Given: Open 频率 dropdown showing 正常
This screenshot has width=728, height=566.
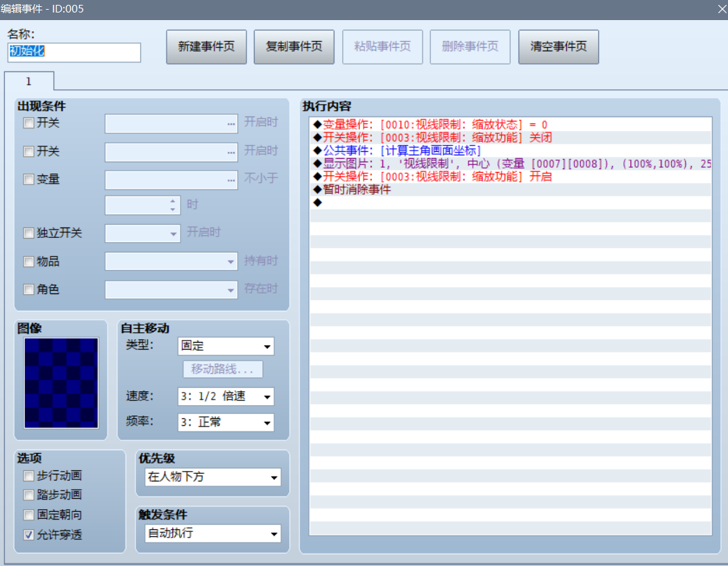Looking at the screenshot, I should [x=226, y=422].
